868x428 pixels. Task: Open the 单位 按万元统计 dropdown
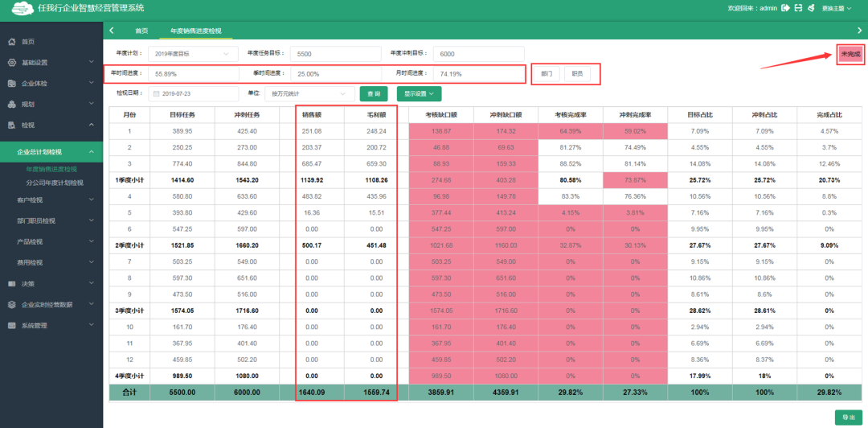pos(309,93)
